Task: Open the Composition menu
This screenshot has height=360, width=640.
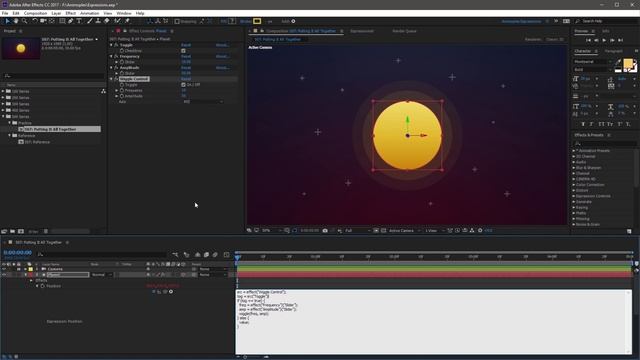Action: [x=36, y=13]
